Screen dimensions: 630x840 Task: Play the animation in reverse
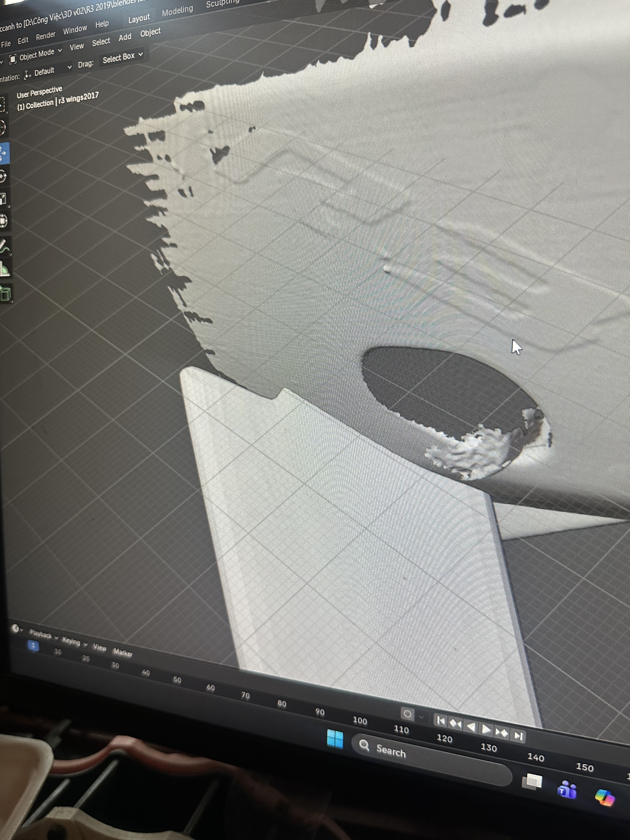(x=471, y=727)
